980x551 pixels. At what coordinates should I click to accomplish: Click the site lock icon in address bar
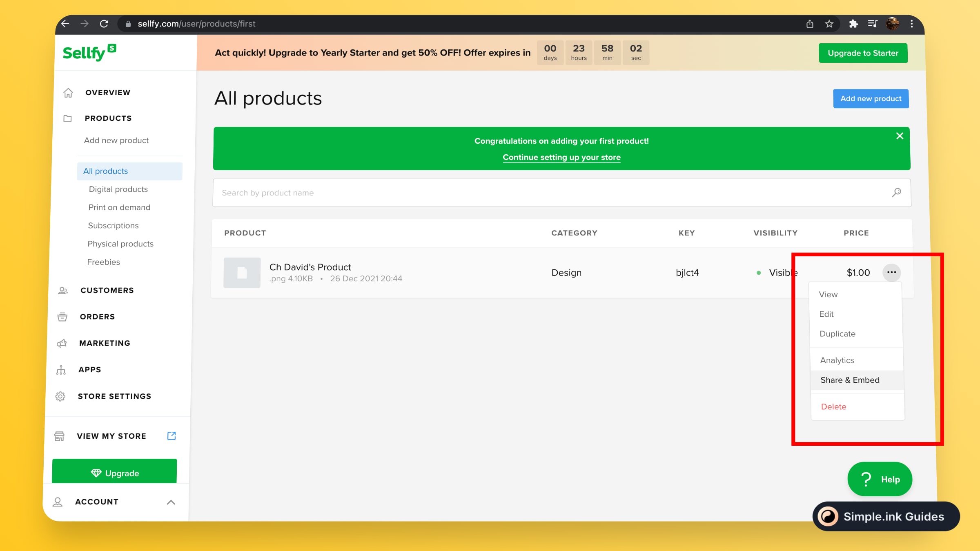pyautogui.click(x=128, y=24)
